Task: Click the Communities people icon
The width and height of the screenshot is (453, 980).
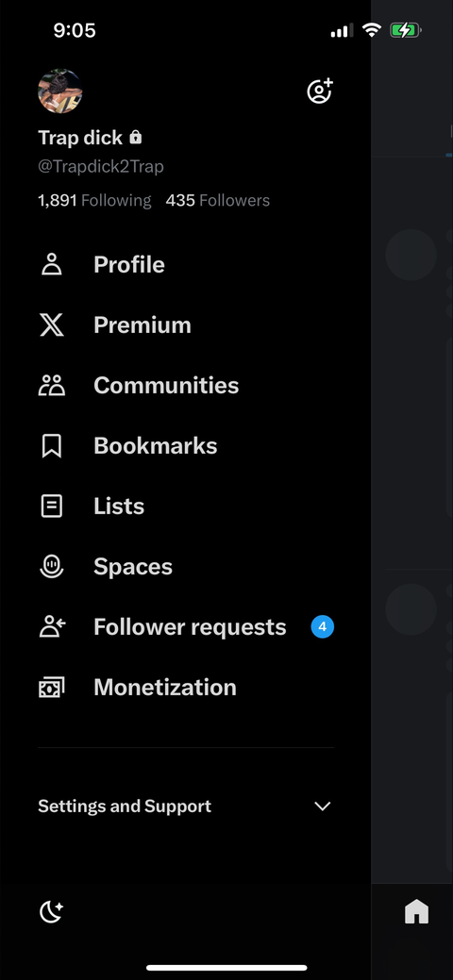Action: (51, 386)
